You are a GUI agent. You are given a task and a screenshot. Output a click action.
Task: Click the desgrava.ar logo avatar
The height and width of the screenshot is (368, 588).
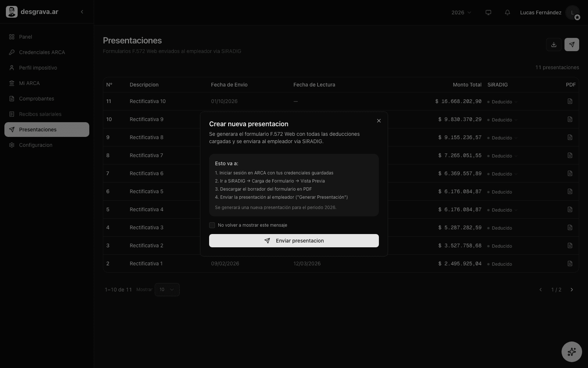tap(12, 12)
